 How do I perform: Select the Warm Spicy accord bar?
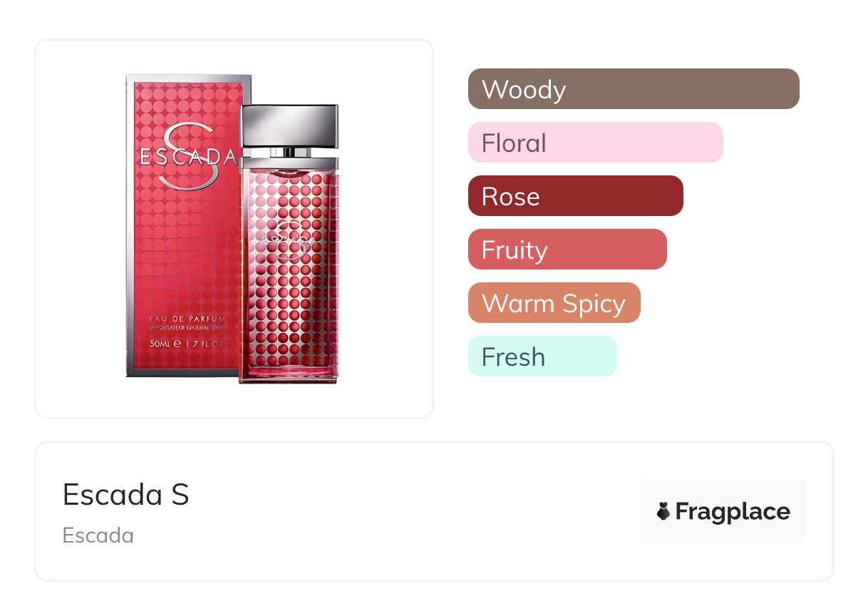[554, 303]
